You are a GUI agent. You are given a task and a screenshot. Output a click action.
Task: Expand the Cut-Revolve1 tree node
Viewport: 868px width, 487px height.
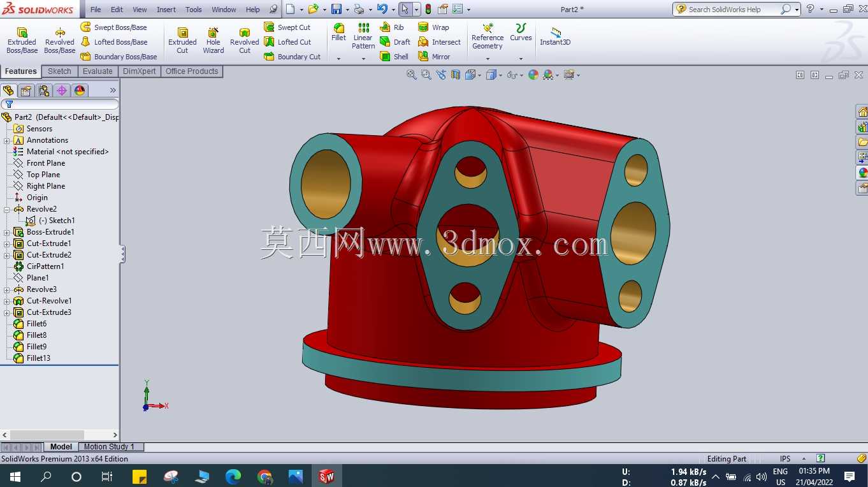6,301
